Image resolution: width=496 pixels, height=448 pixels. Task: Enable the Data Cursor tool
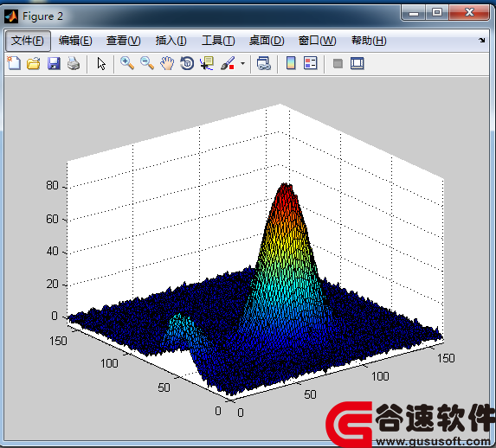point(207,63)
